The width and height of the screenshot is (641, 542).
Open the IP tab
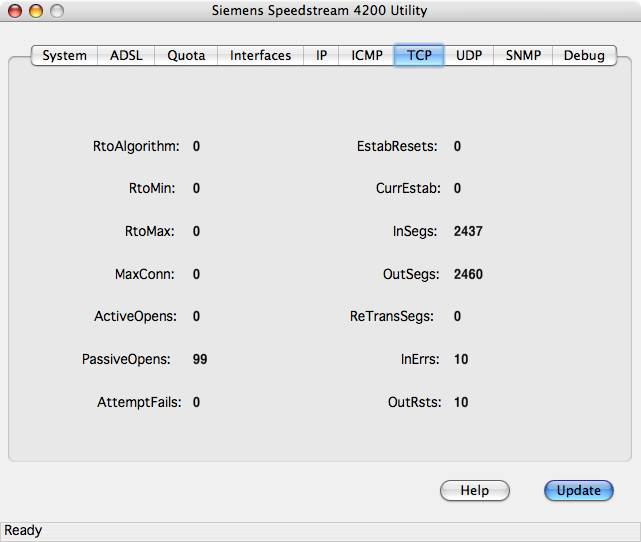click(x=321, y=55)
